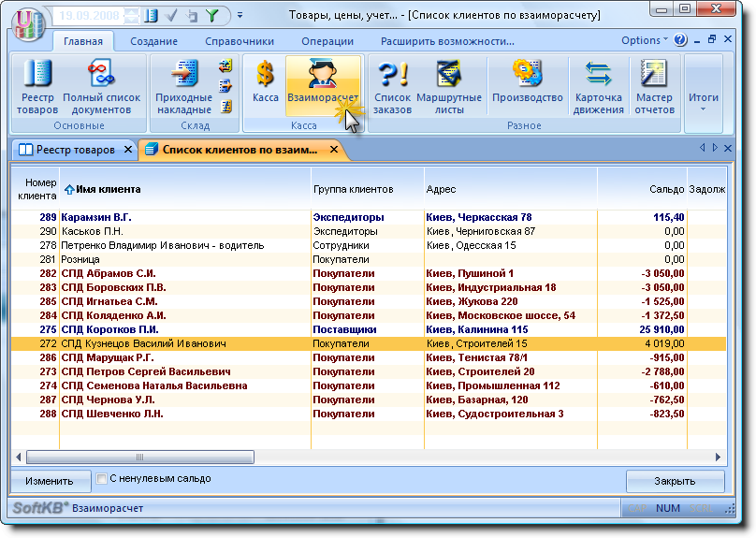
Task: Select client Каськов П.Н.
Action: 369,231
